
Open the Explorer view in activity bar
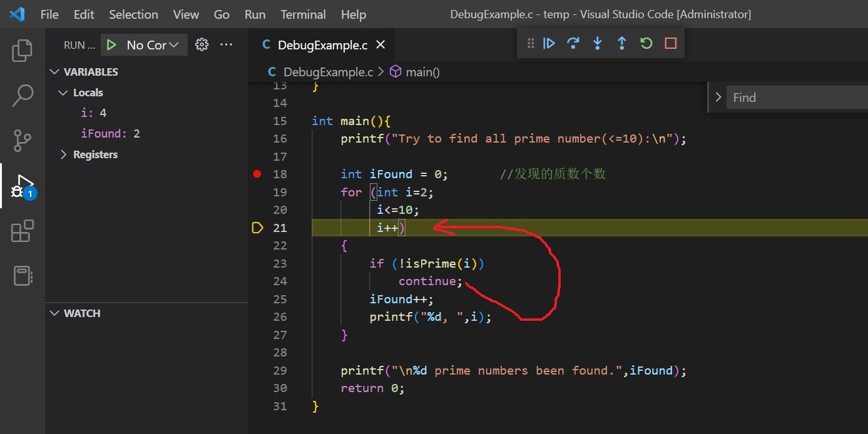[23, 51]
